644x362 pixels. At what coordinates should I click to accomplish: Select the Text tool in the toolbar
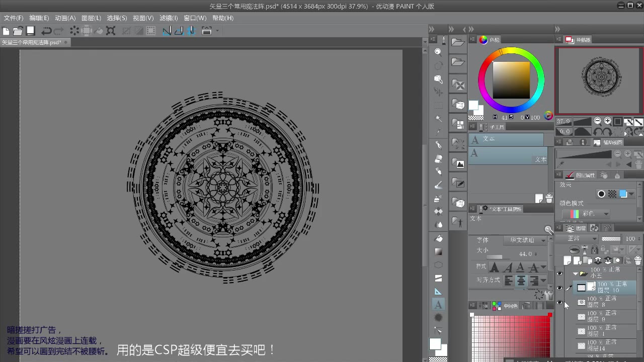(x=438, y=304)
